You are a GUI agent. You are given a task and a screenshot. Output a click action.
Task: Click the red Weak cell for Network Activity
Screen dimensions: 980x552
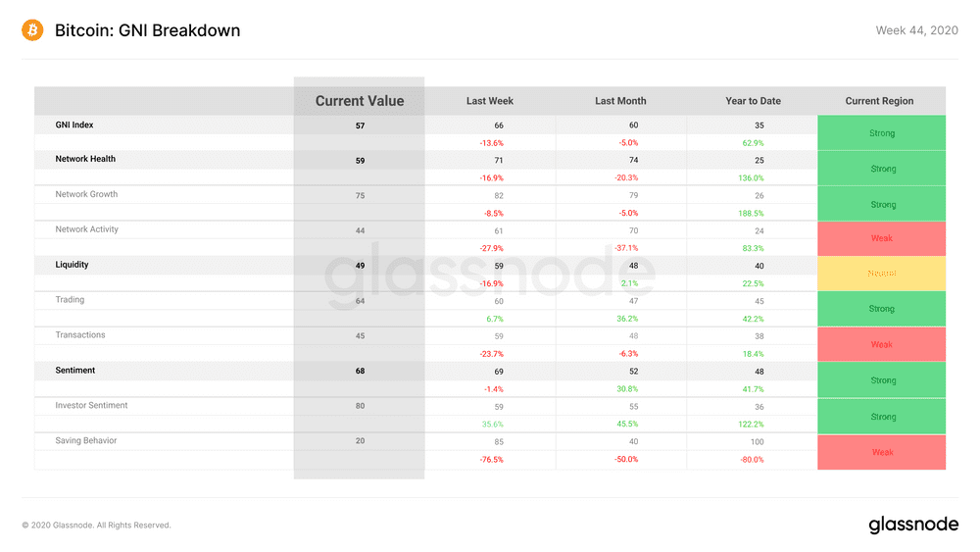(881, 238)
